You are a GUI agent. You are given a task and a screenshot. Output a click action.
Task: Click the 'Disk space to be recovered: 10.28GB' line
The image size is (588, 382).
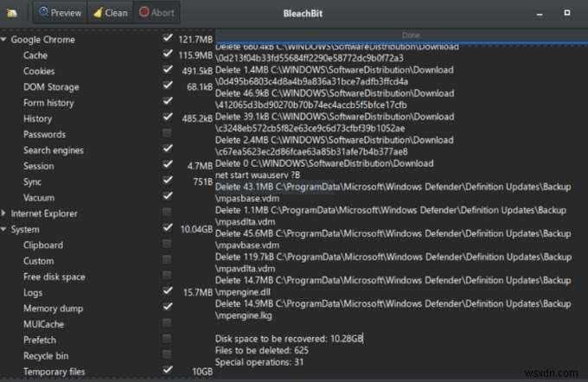click(x=289, y=339)
